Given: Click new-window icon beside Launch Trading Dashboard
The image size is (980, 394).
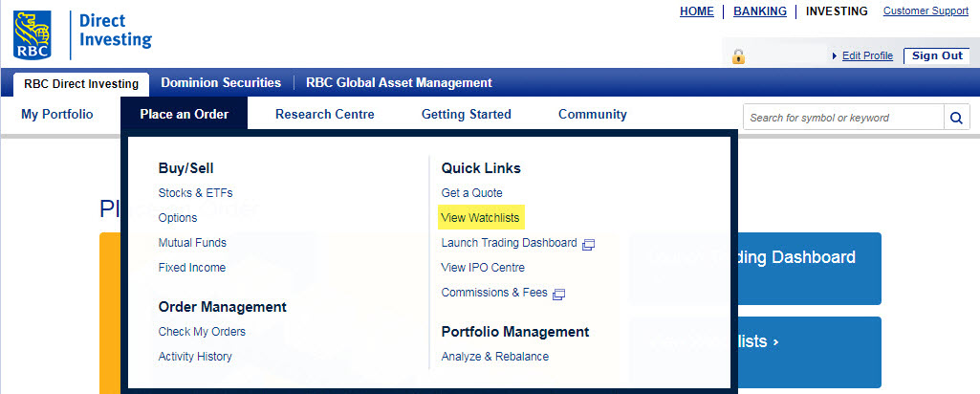Looking at the screenshot, I should coord(588,244).
